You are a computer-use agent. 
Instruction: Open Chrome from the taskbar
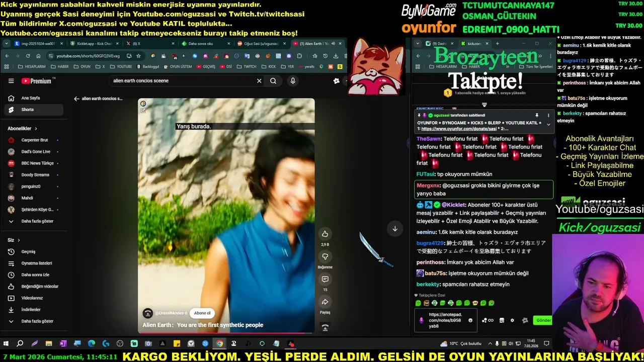[219, 344]
